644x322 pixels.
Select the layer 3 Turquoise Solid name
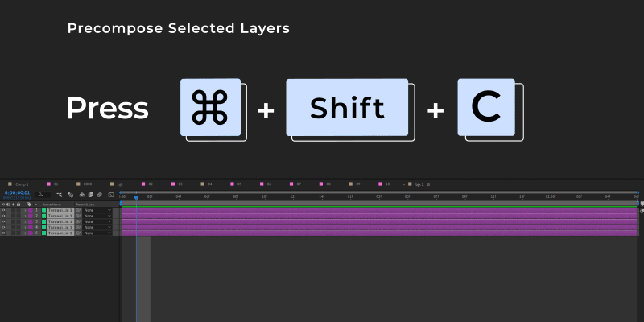click(x=60, y=222)
